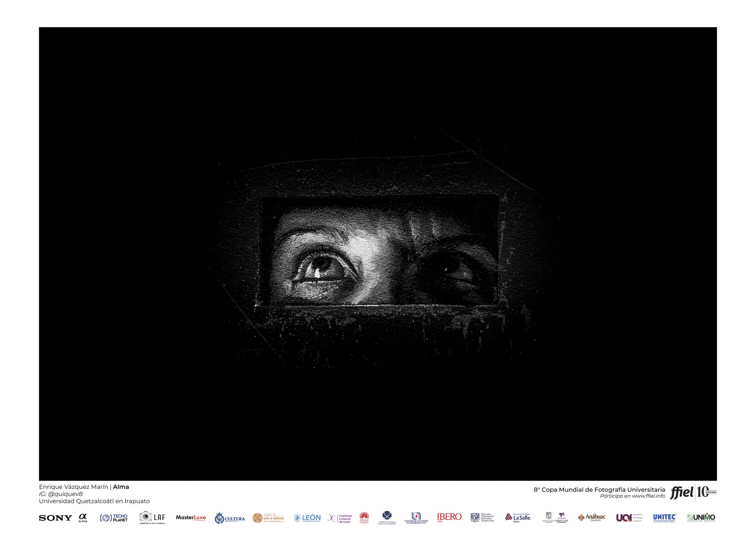Click the Sony Alpha logo

83,518
